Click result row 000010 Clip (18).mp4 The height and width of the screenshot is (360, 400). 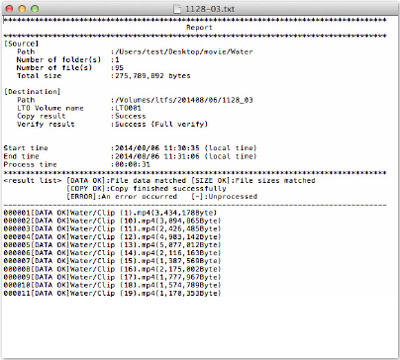pyautogui.click(x=112, y=285)
